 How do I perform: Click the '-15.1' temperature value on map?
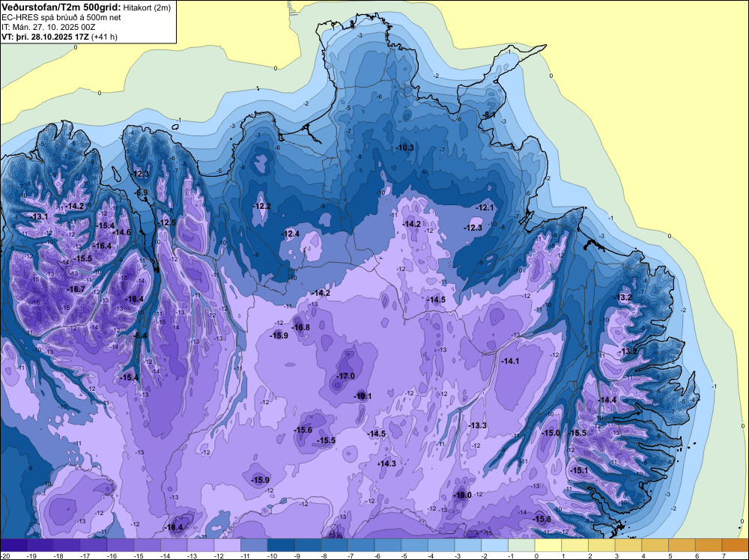(580, 470)
